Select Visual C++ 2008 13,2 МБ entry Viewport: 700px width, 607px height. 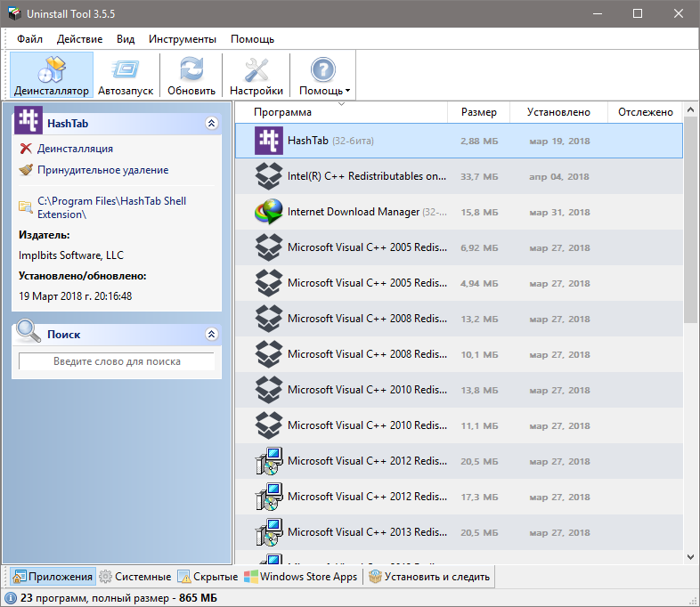(459, 319)
